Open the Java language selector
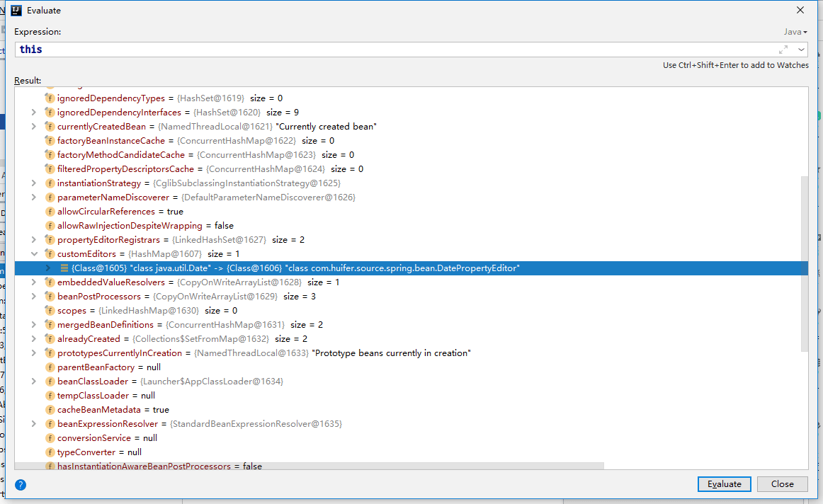The width and height of the screenshot is (823, 504). click(x=795, y=32)
